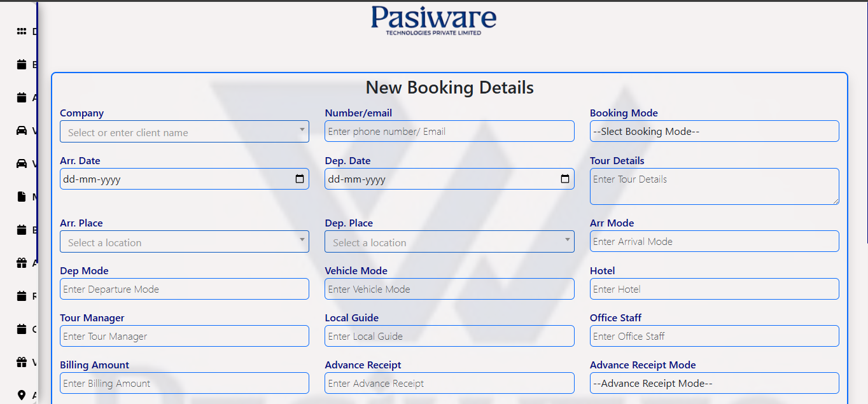Open the Booking Mode select box
The image size is (868, 404).
pos(714,131)
